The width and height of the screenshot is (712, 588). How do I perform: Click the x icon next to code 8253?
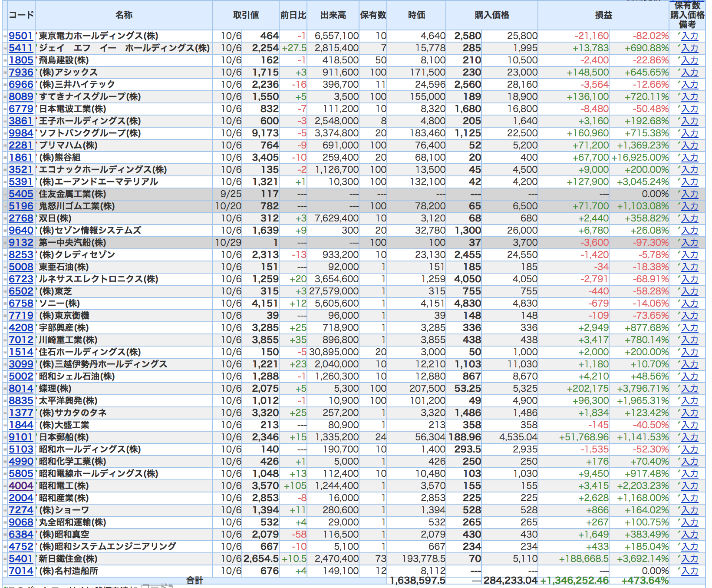pos(5,255)
